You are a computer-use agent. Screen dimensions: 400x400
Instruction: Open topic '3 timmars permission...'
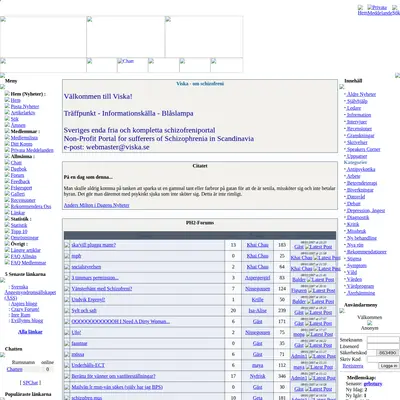[x=95, y=278]
